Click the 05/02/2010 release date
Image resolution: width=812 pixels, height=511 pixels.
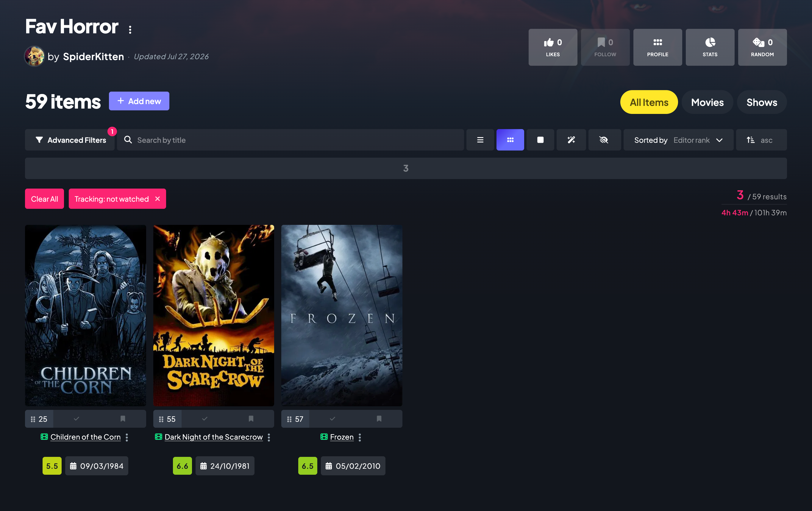353,466
